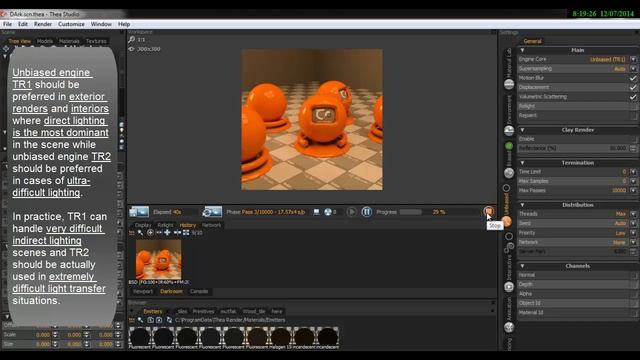Open the Biased engine sidebar icon
Image resolution: width=640 pixels, height=360 pixels.
(509, 173)
